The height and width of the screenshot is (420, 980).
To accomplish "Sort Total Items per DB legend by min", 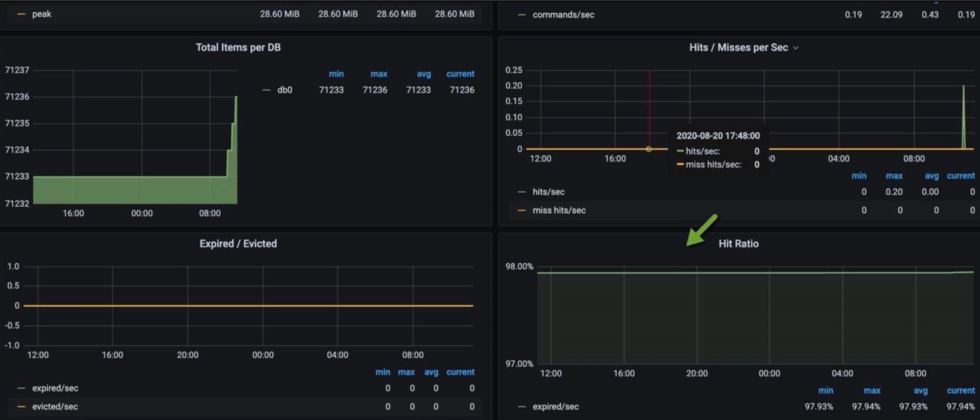I will [336, 74].
